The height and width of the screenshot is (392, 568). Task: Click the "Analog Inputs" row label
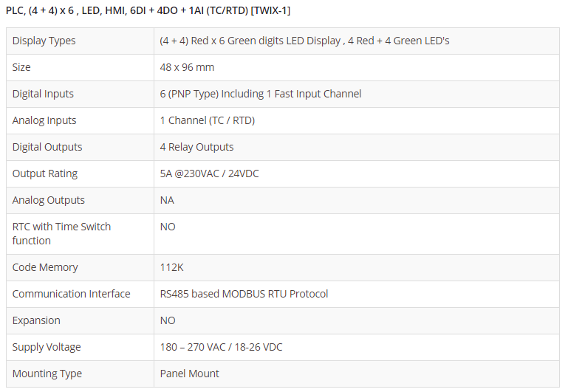44,120
